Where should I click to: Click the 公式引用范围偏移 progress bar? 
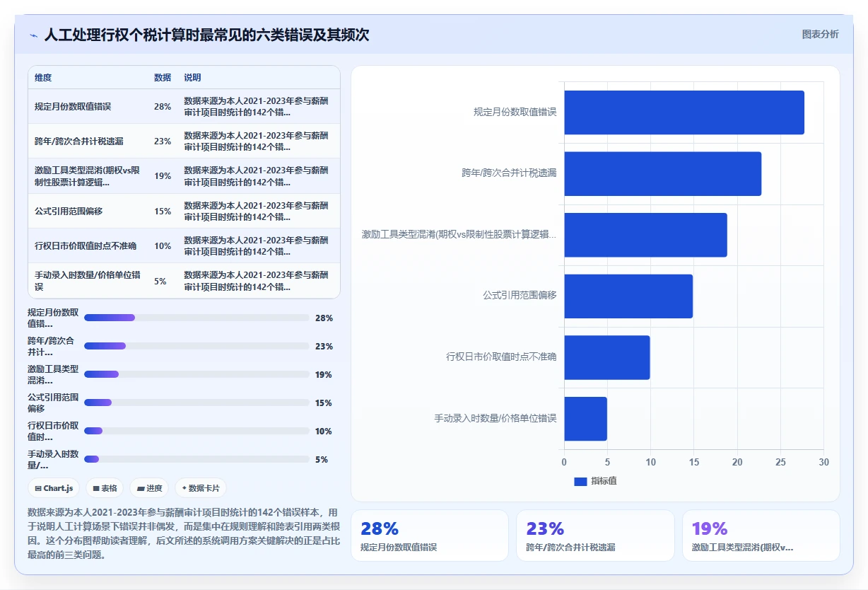click(197, 403)
